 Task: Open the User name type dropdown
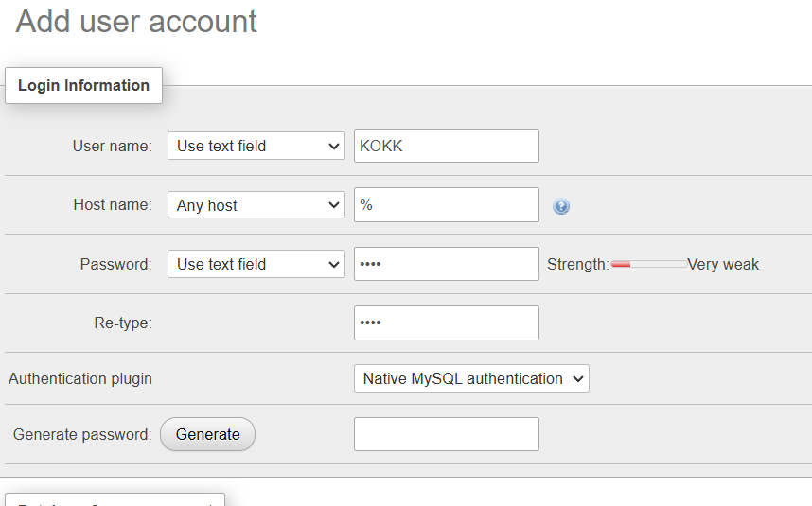coord(256,146)
